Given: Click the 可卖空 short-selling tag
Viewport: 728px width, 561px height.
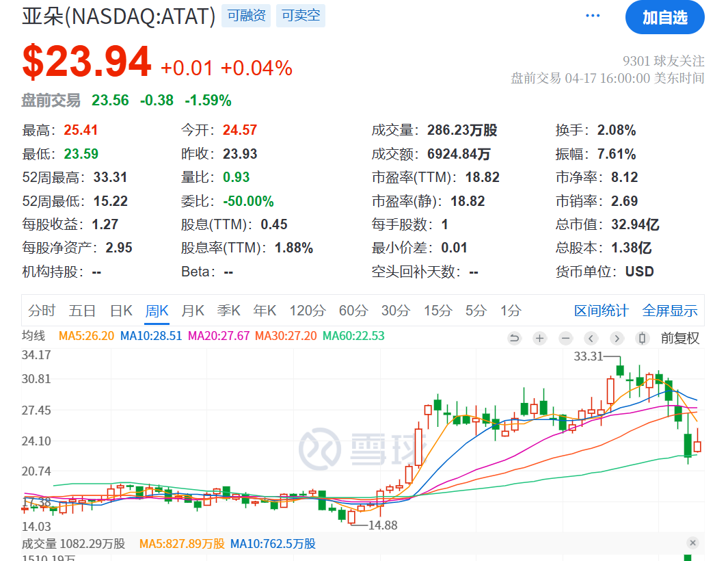Looking at the screenshot, I should pos(301,16).
